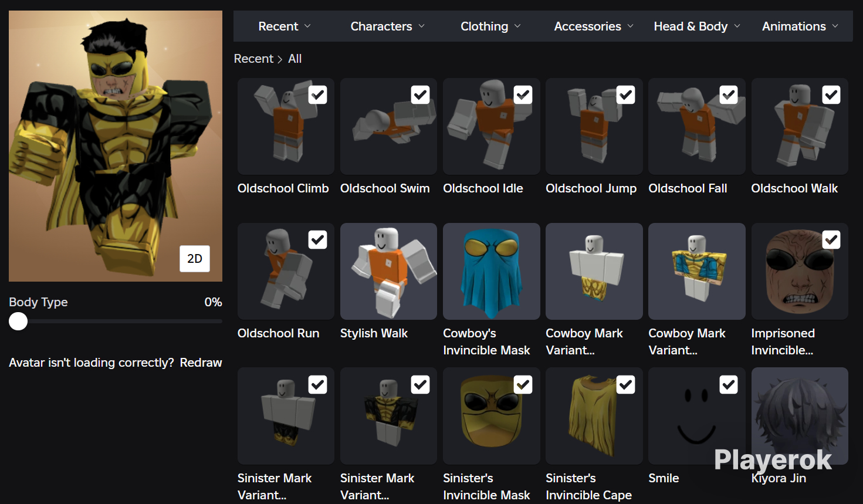Click the Sinister's Invincible Mask item name
This screenshot has width=863, height=504.
486,486
